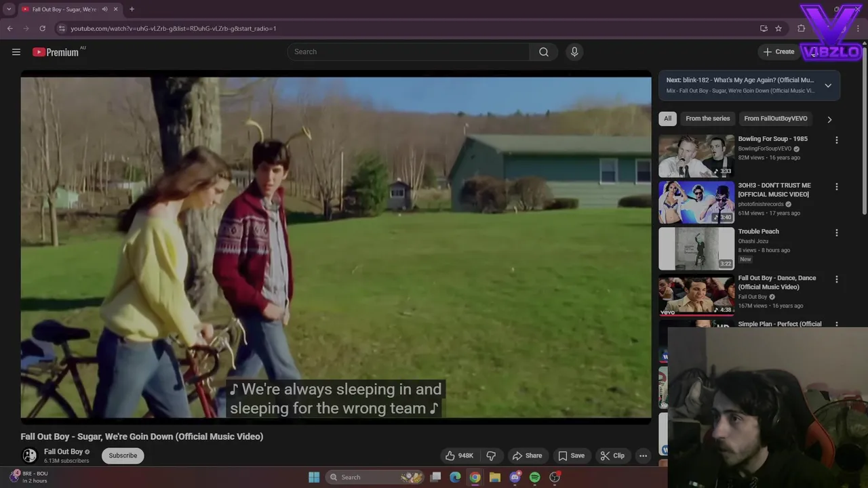The image size is (868, 488).
Task: Open the BRE - BOU match widget
Action: [28, 477]
